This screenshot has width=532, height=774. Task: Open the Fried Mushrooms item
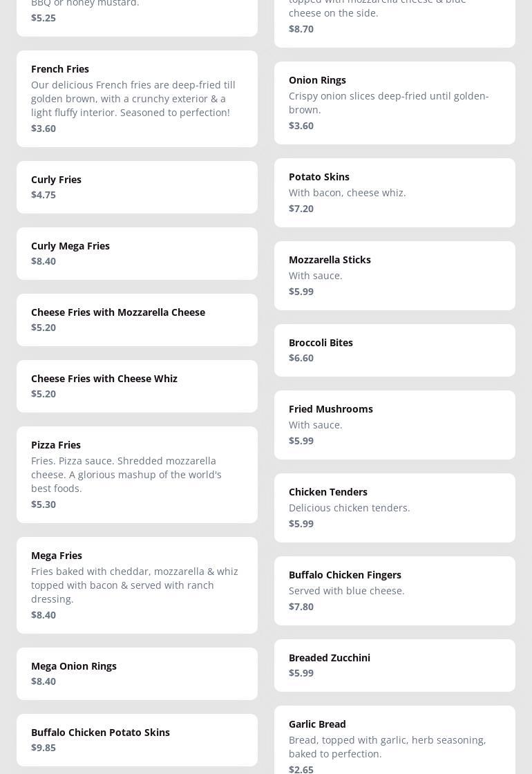click(x=395, y=425)
